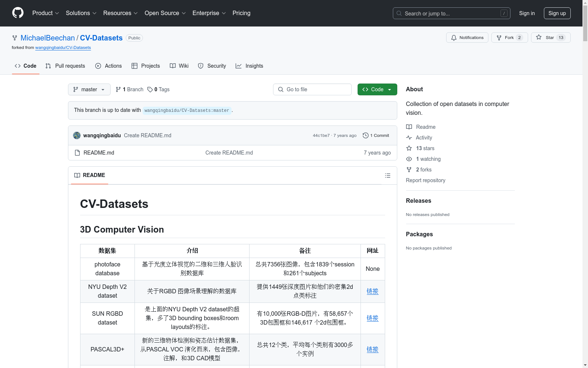
Task: Open the Packages section heading
Action: click(419, 234)
